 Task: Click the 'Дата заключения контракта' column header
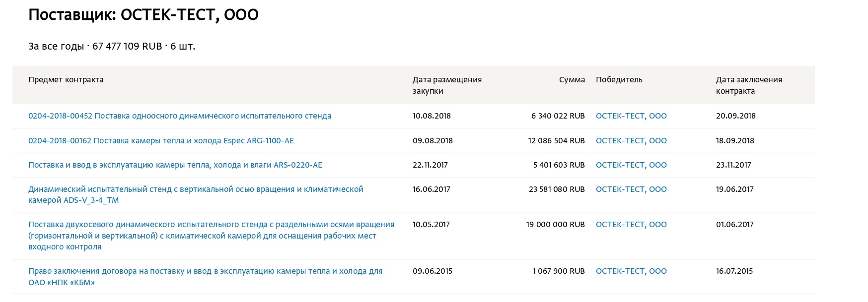pos(749,85)
